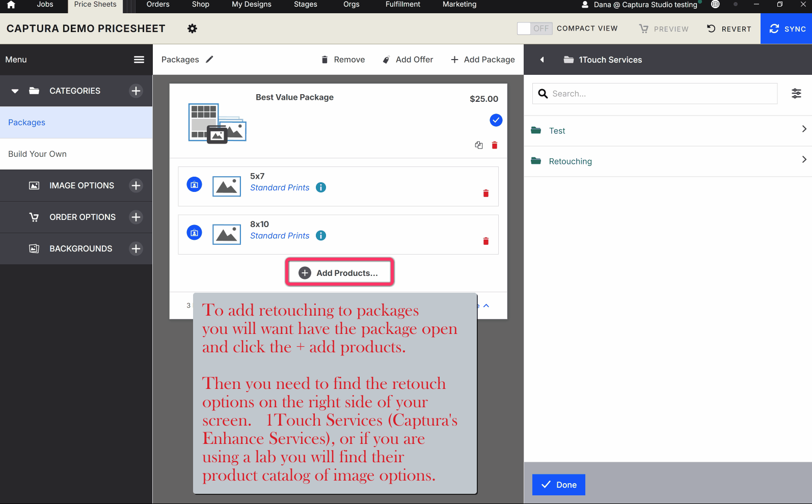Duplicate the Best Value Package
This screenshot has height=504, width=812.
click(479, 145)
